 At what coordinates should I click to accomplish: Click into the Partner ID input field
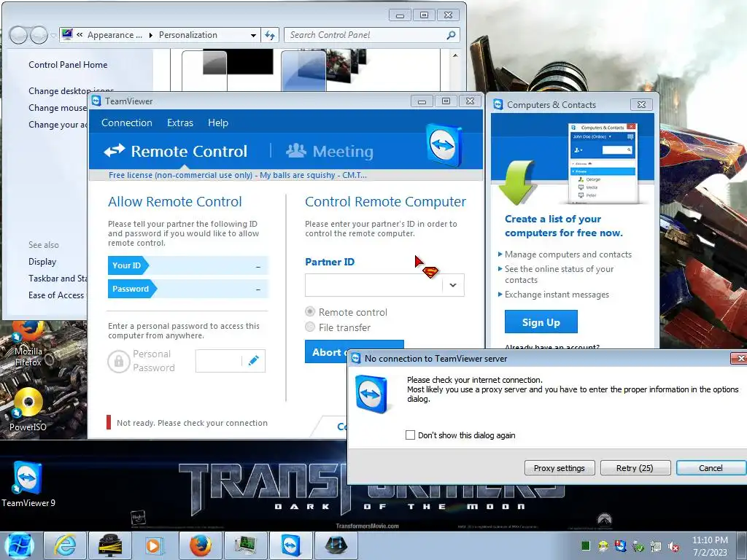[373, 285]
